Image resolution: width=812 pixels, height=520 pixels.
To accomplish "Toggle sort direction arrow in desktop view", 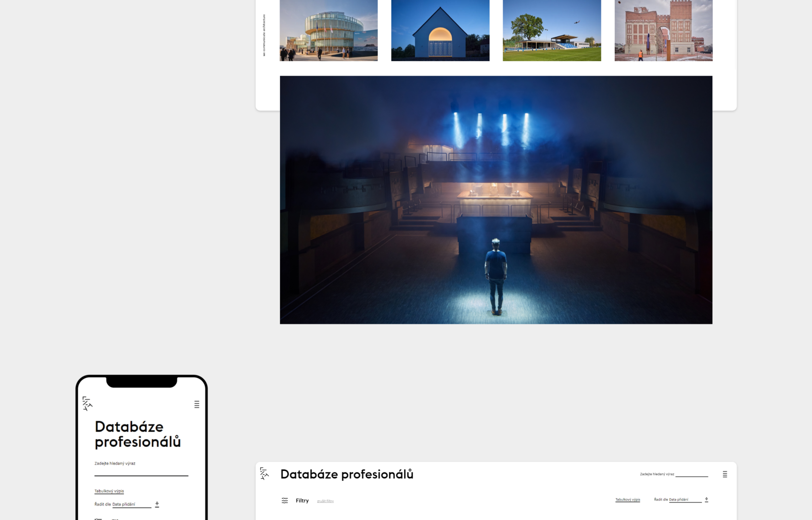I will [x=706, y=500].
